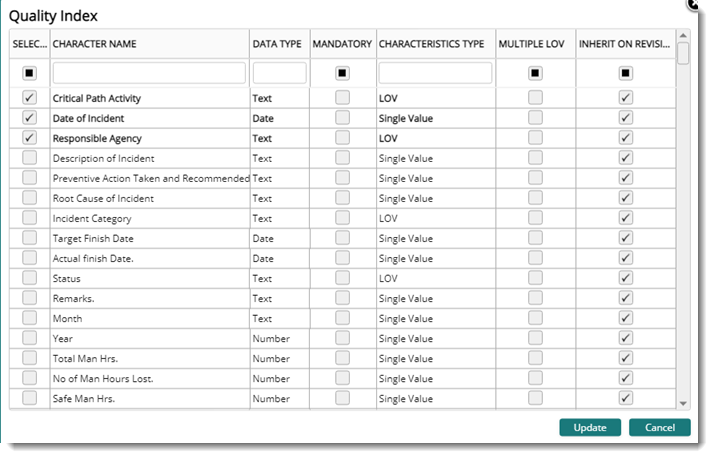Image resolution: width=713 pixels, height=458 pixels.
Task: Toggle the Mandatory column filter checkbox
Action: [x=342, y=73]
